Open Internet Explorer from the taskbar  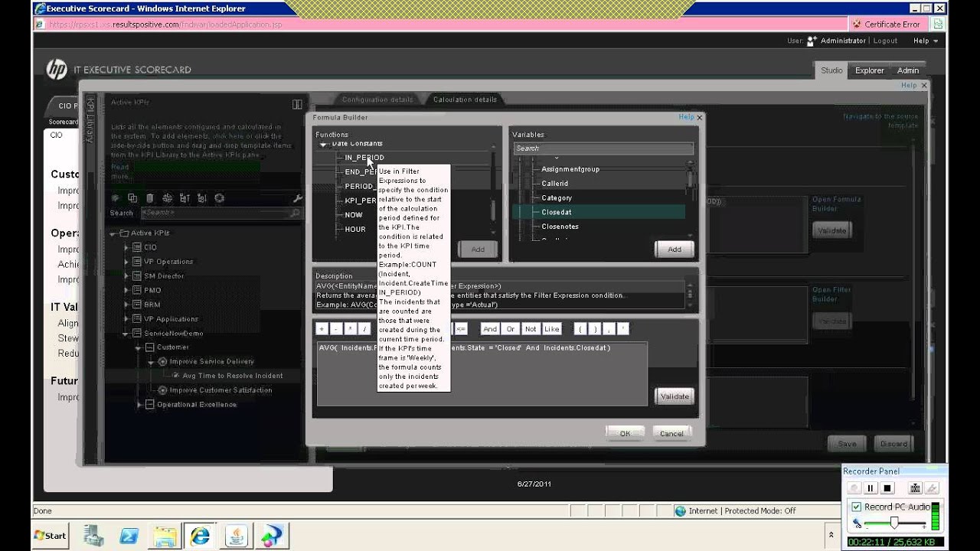tap(201, 536)
